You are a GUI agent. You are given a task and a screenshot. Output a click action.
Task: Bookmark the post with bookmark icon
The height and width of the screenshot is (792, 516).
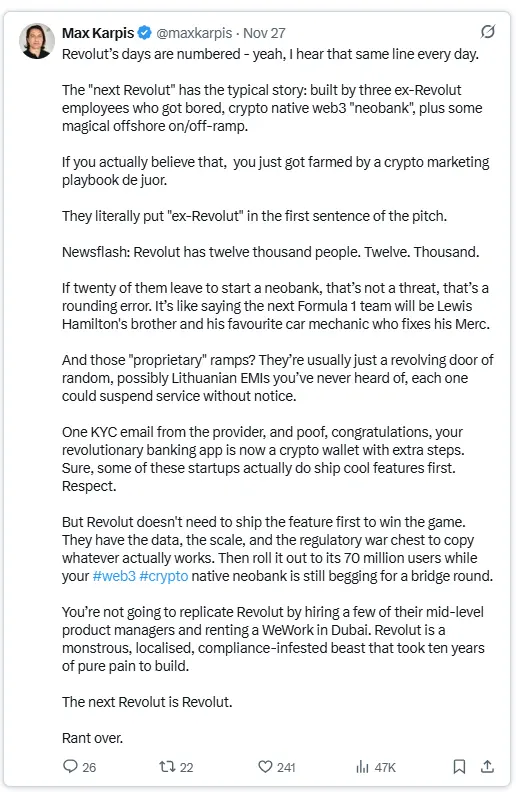tap(459, 767)
